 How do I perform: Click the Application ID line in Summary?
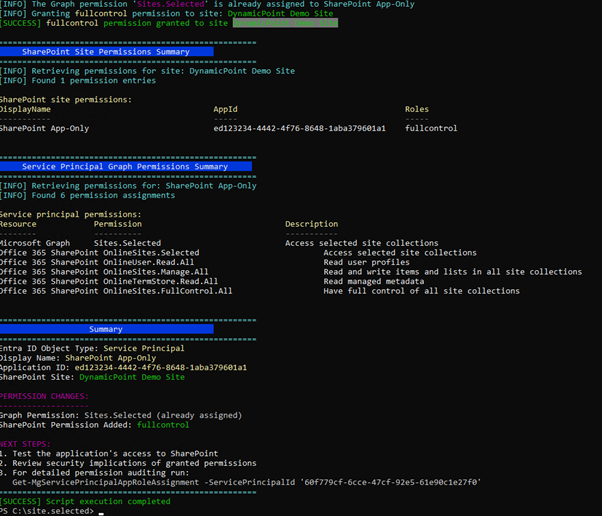click(123, 367)
